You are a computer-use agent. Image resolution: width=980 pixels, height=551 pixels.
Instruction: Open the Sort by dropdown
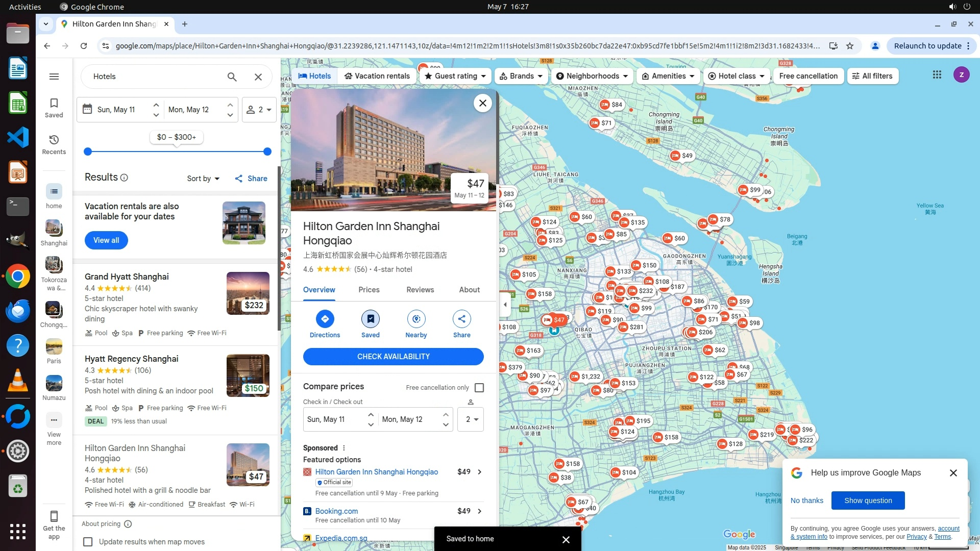tap(203, 179)
